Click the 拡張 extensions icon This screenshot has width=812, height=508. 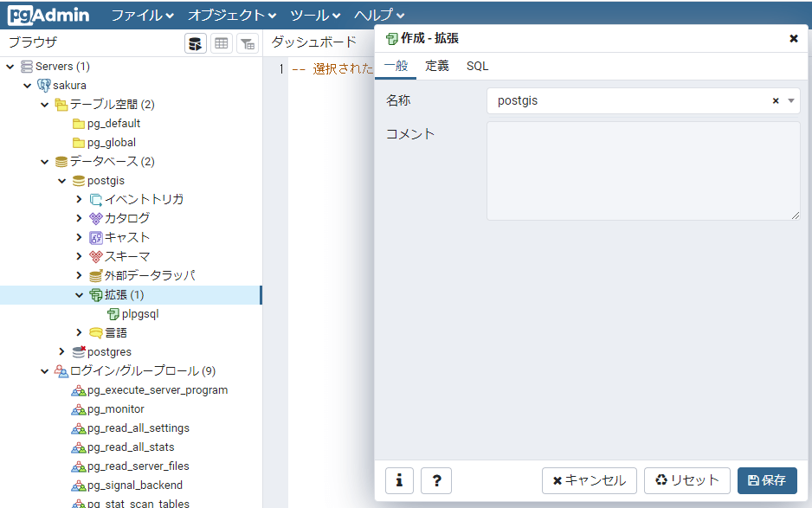pos(96,295)
